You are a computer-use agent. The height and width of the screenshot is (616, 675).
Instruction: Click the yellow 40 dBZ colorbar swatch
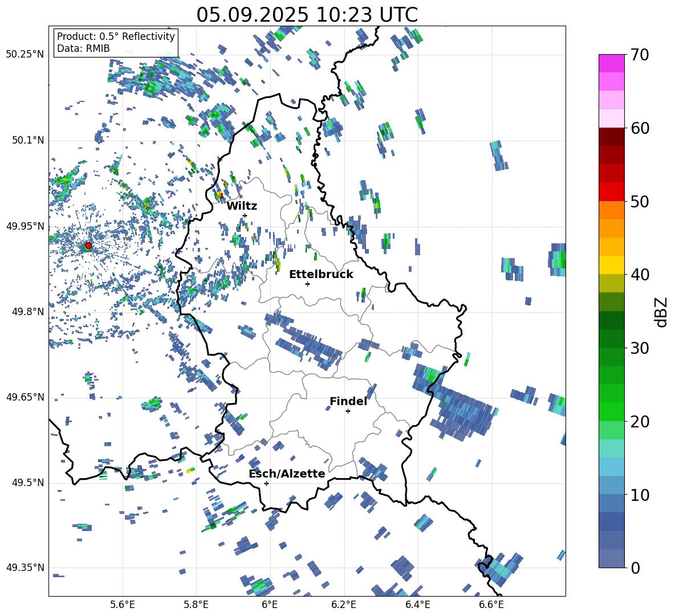611,266
